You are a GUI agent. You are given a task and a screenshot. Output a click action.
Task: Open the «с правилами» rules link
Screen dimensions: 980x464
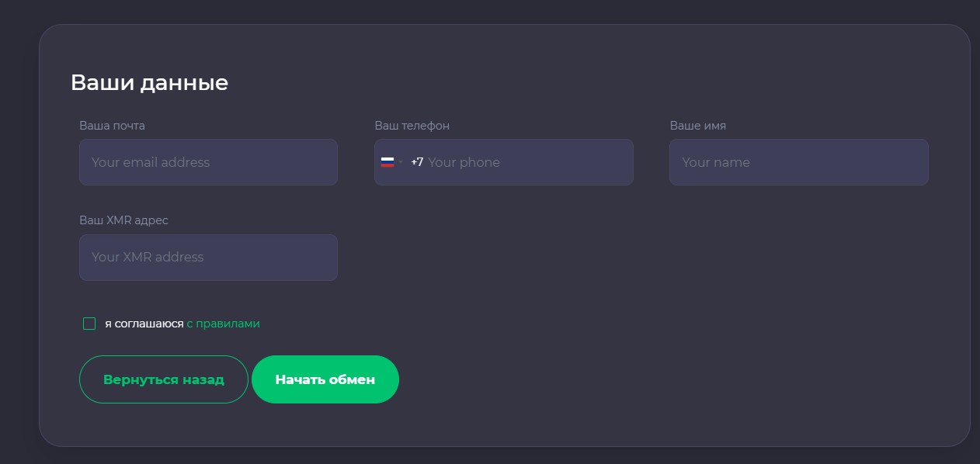pyautogui.click(x=223, y=324)
